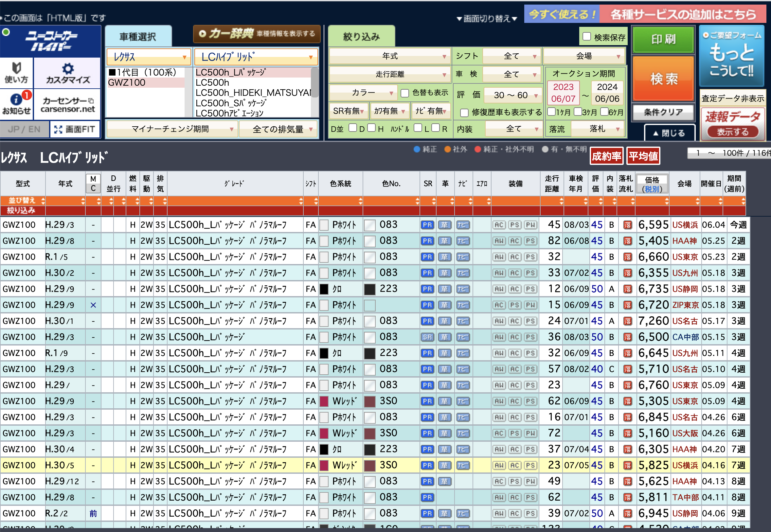Click Wレッド swatch in the 5,305 US東京 row
771x532 pixels.
coord(324,401)
